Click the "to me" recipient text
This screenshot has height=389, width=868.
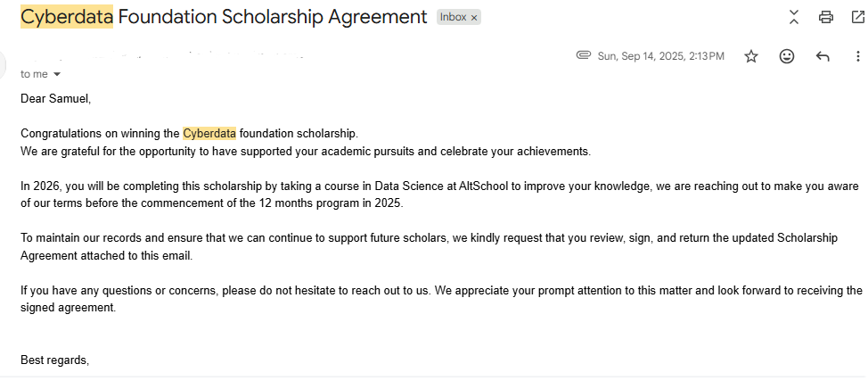pos(35,74)
